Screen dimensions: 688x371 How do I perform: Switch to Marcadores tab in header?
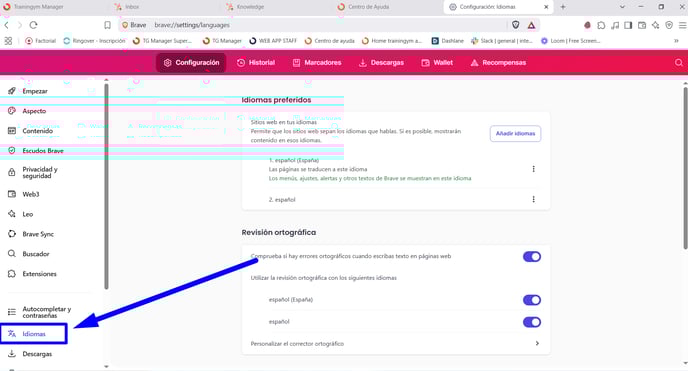click(317, 63)
